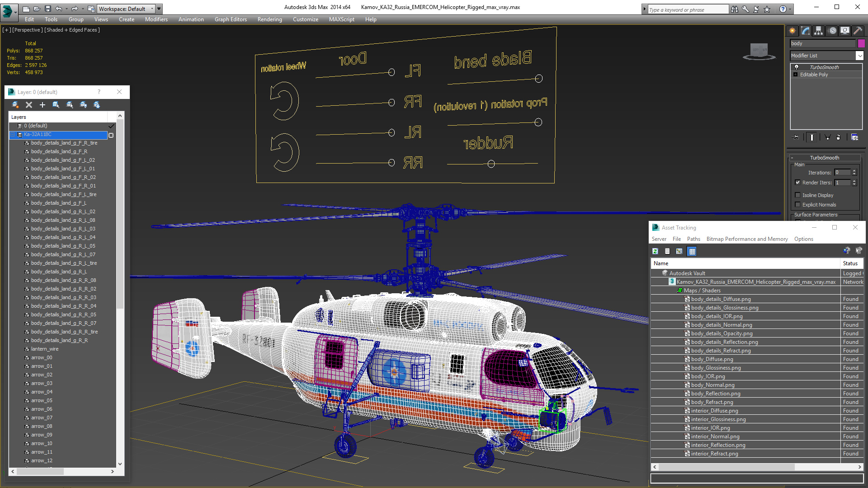Click Shaded + Edged Faces viewport label
868x488 pixels.
tap(72, 30)
